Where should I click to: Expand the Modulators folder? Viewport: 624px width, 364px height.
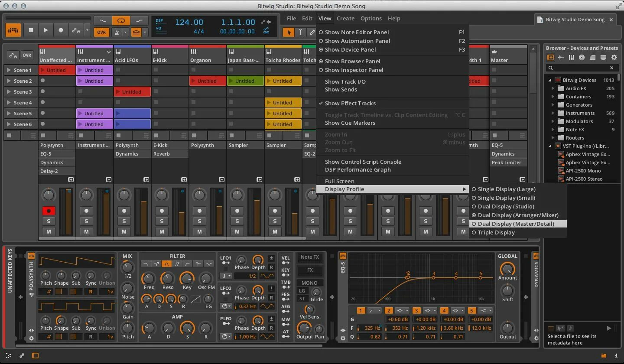pyautogui.click(x=553, y=121)
